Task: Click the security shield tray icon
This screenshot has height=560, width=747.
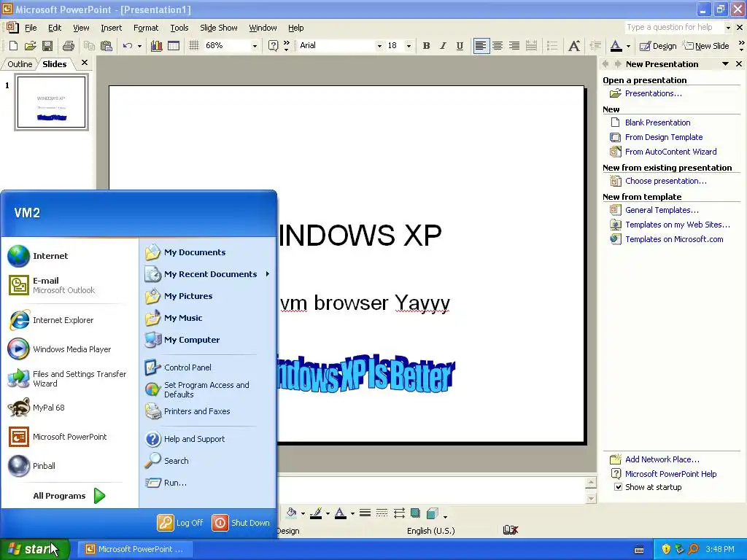Action: (x=666, y=549)
